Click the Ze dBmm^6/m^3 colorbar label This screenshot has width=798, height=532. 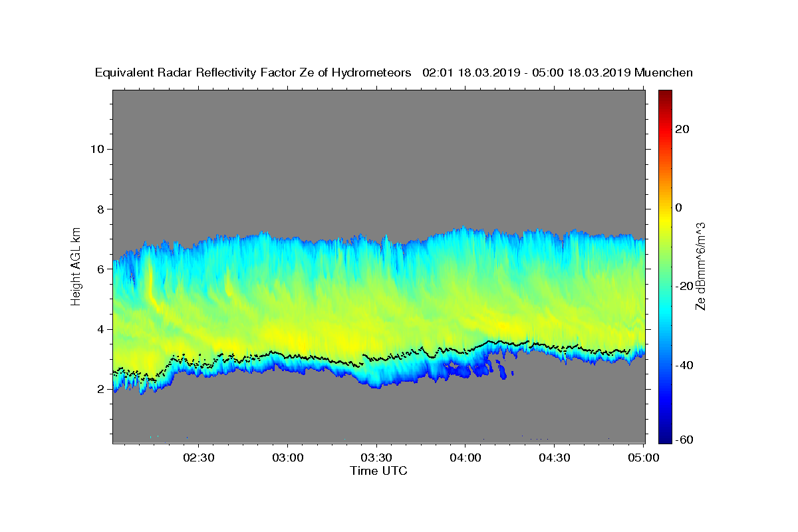[x=700, y=266]
